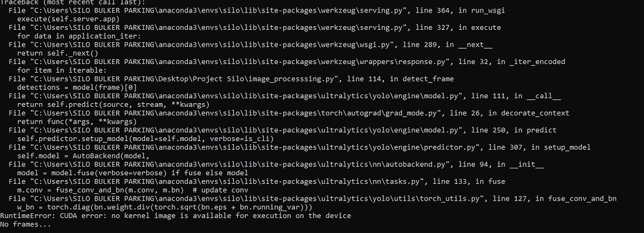
Task: Click the RuntimeError CUDA error line
Action: [175, 216]
